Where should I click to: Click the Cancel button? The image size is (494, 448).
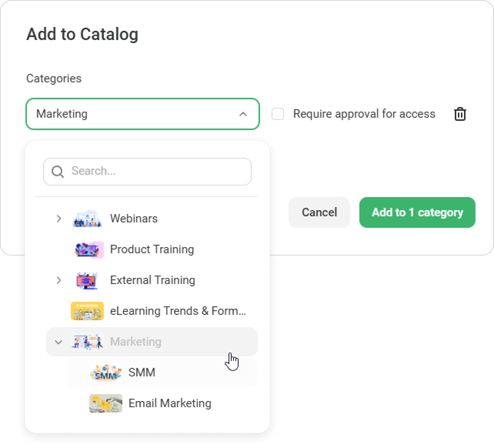[319, 212]
